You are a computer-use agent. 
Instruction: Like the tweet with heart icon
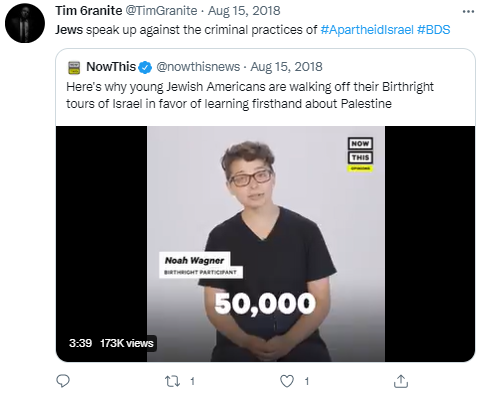coord(287,381)
